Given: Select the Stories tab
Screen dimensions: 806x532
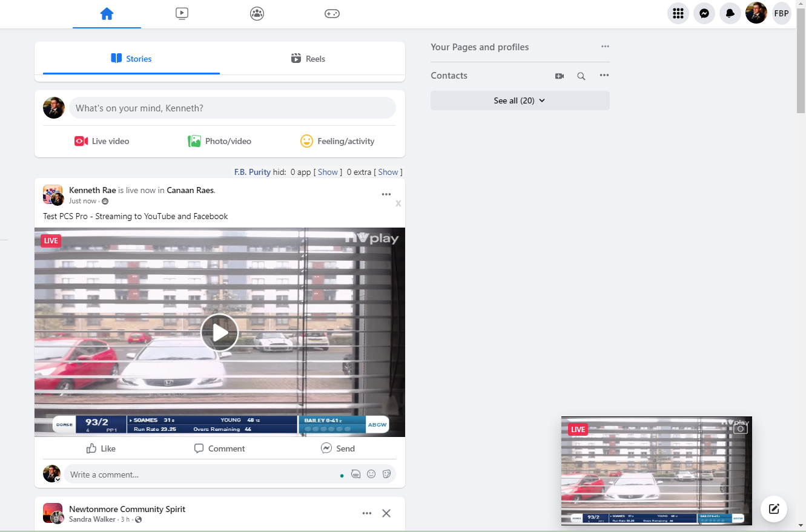Looking at the screenshot, I should [x=131, y=59].
